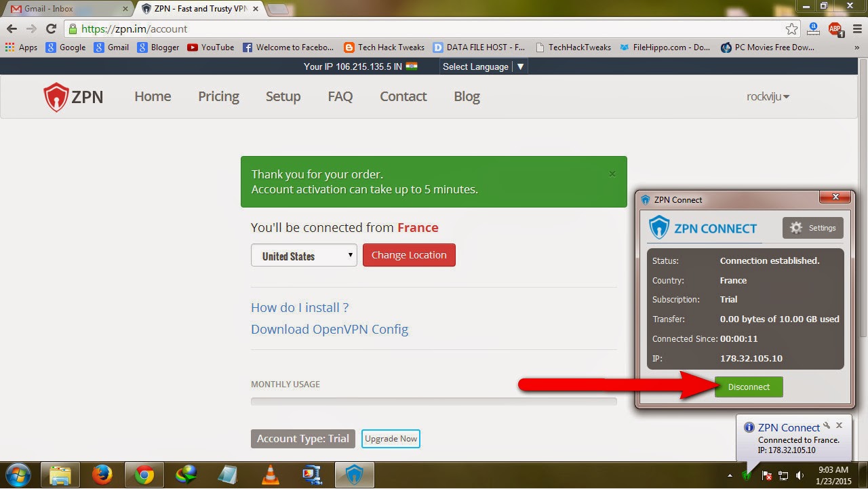Screen dimensions: 868x489
Task: Close the green order confirmation alert
Action: click(x=612, y=174)
